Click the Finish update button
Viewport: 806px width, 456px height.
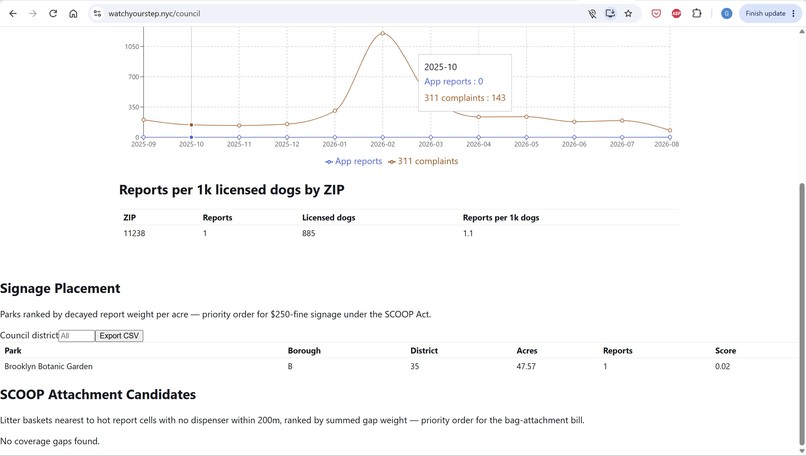click(x=765, y=14)
